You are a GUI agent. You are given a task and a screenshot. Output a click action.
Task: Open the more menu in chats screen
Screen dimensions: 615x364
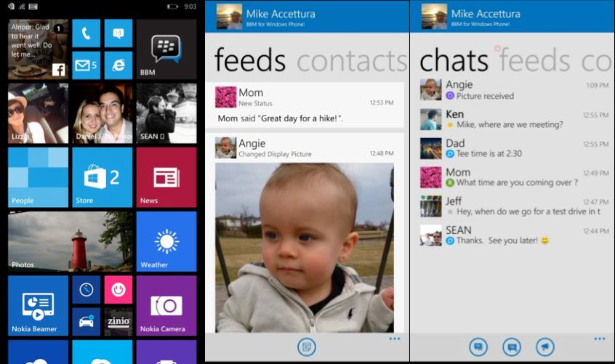click(599, 339)
